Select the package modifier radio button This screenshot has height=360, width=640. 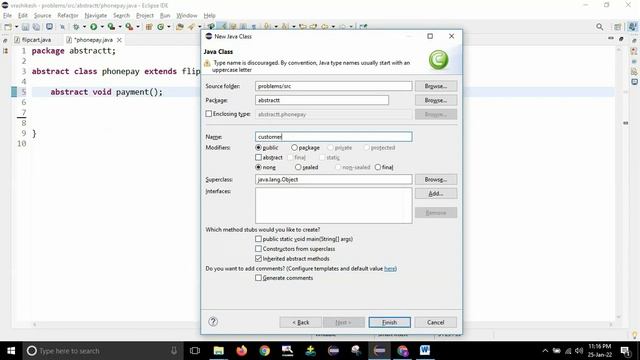pyautogui.click(x=294, y=147)
